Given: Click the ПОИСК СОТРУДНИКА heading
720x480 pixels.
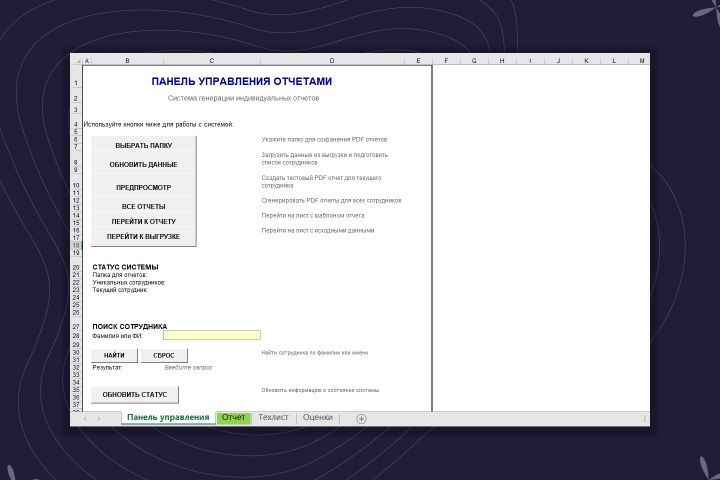Looking at the screenshot, I should [129, 327].
